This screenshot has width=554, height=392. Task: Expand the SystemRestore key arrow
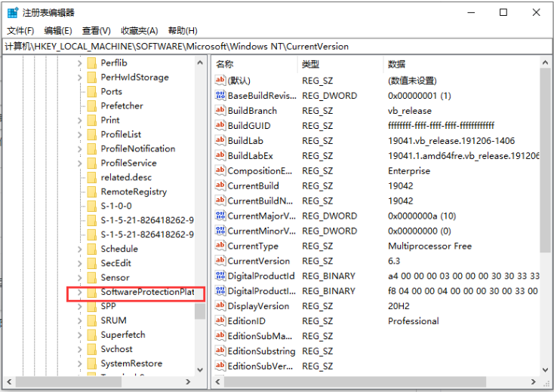79,363
